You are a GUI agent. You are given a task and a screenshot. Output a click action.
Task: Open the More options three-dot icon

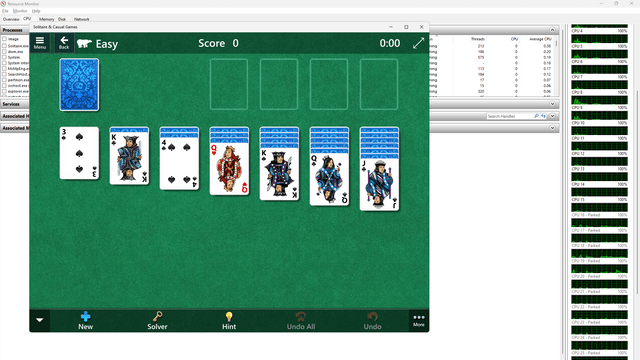419,320
